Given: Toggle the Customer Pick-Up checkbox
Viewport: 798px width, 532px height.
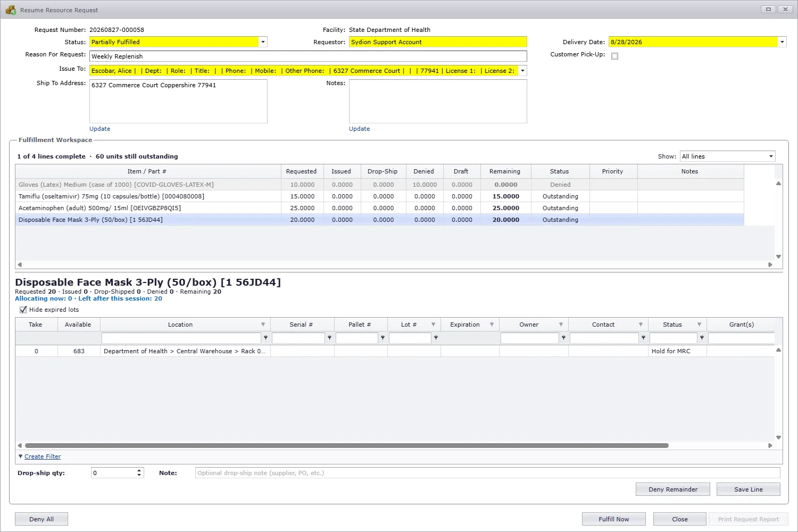Looking at the screenshot, I should pyautogui.click(x=614, y=56).
